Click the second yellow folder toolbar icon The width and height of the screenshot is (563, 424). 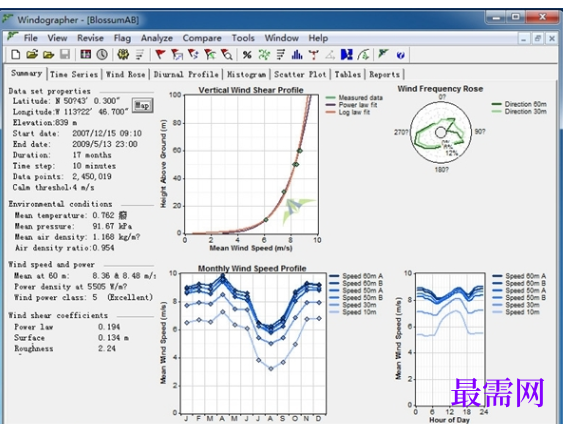coord(48,55)
